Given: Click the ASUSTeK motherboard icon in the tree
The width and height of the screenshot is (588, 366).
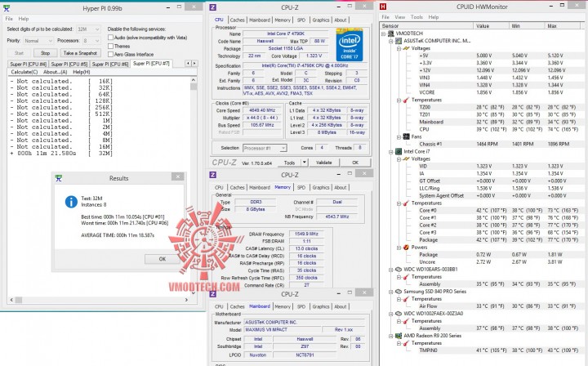Looking at the screenshot, I should pyautogui.click(x=399, y=41).
